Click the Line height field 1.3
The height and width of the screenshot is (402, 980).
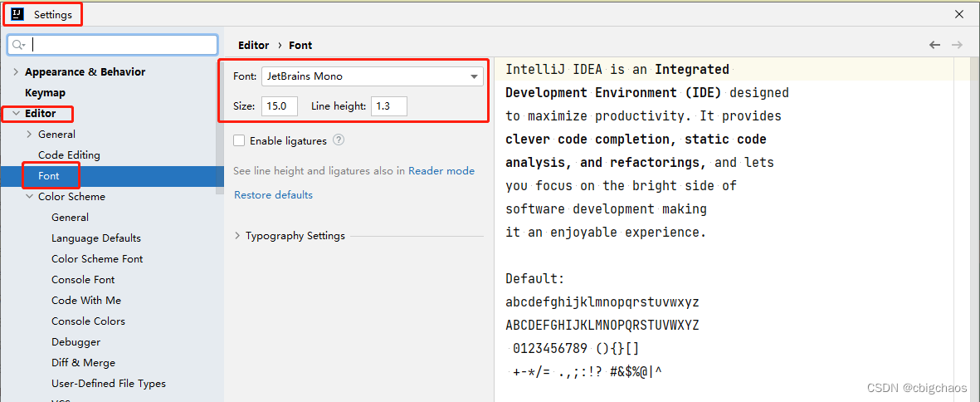pyautogui.click(x=388, y=106)
